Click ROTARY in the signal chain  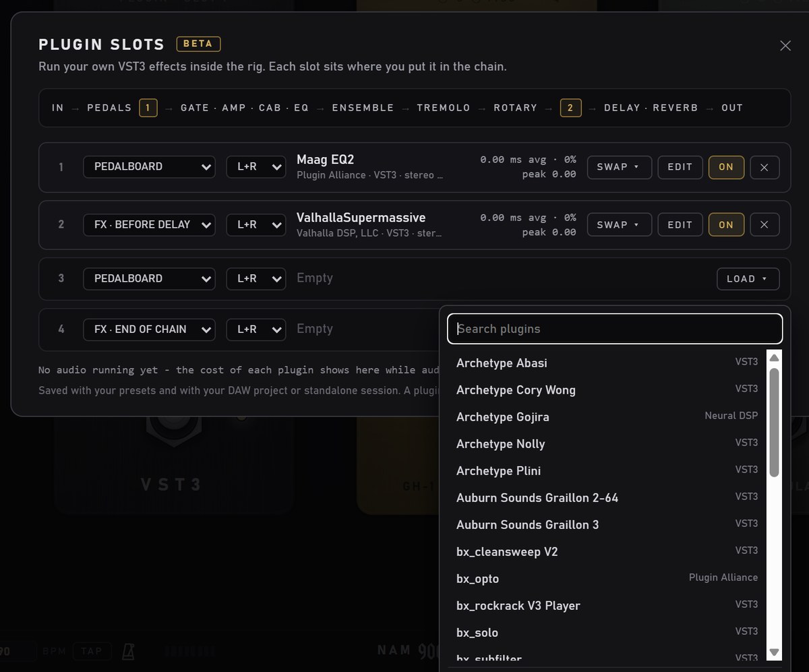click(x=516, y=108)
